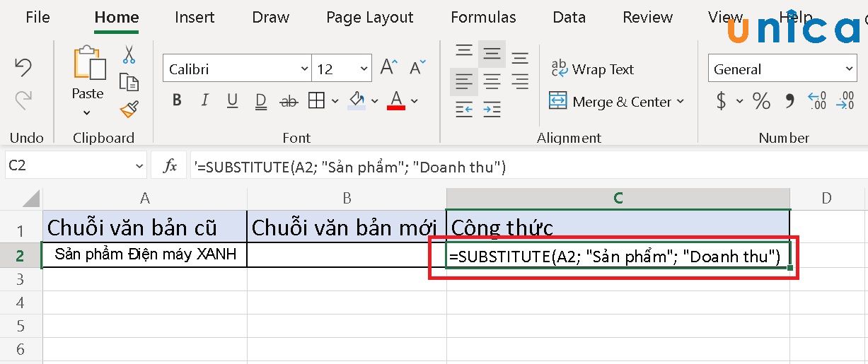Open the Calibri font name dropdown

point(305,69)
